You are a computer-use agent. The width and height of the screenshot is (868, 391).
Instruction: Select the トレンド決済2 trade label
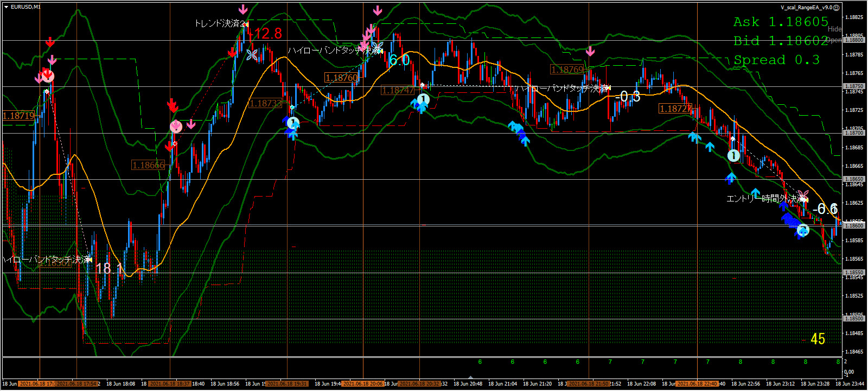click(x=220, y=23)
